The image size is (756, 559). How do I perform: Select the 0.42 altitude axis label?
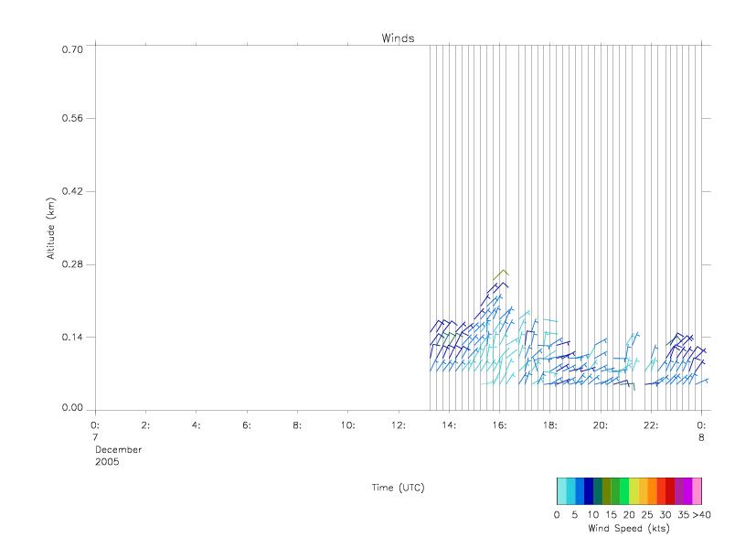click(72, 191)
